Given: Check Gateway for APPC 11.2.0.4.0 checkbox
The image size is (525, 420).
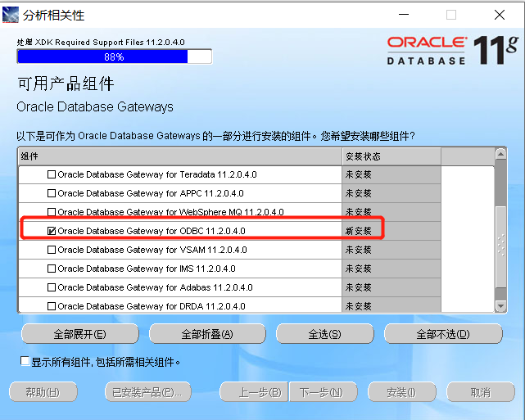Looking at the screenshot, I should pos(52,193).
